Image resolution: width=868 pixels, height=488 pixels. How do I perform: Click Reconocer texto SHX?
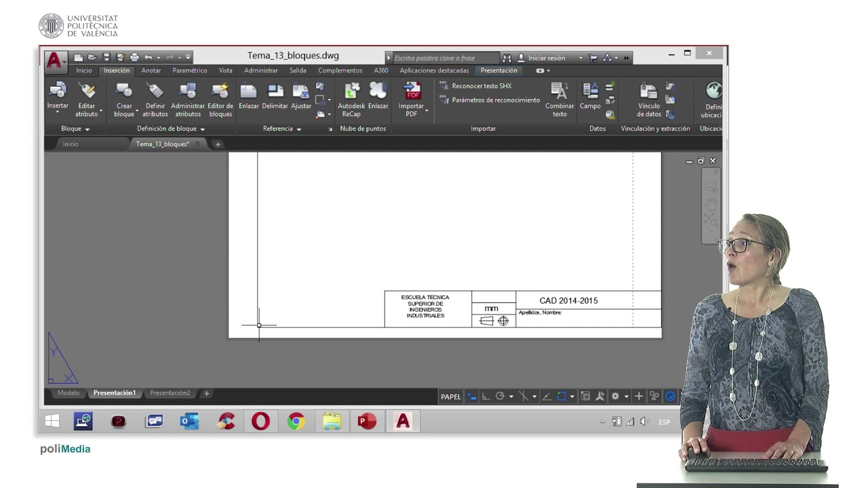[x=475, y=86]
